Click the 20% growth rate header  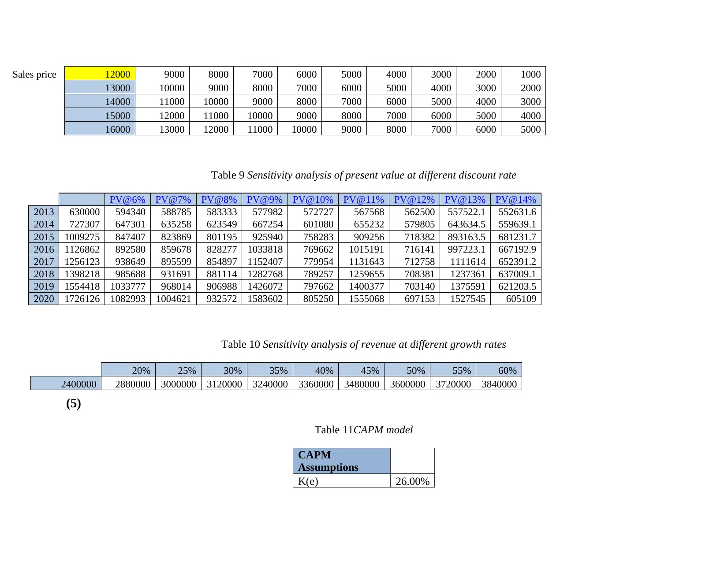pyautogui.click(x=128, y=370)
